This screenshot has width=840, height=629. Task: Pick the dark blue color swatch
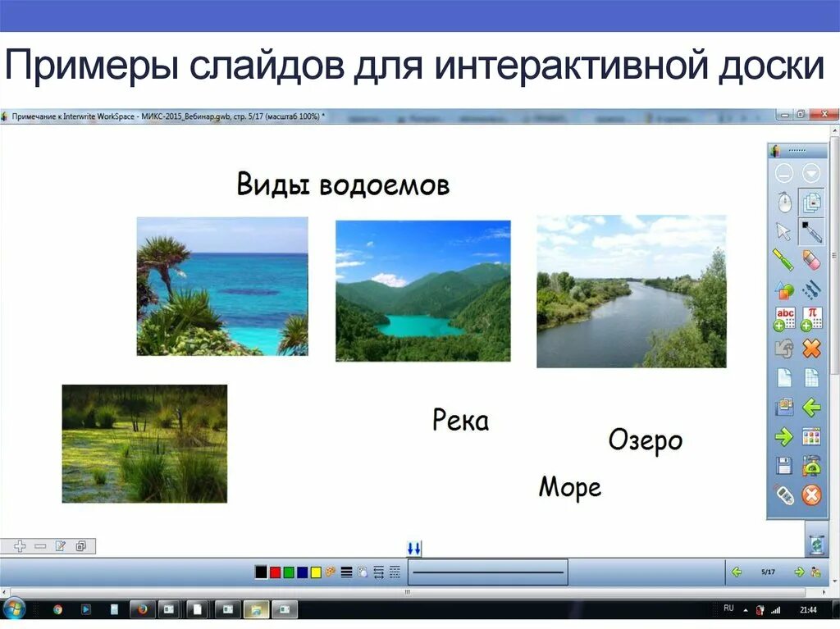(302, 572)
